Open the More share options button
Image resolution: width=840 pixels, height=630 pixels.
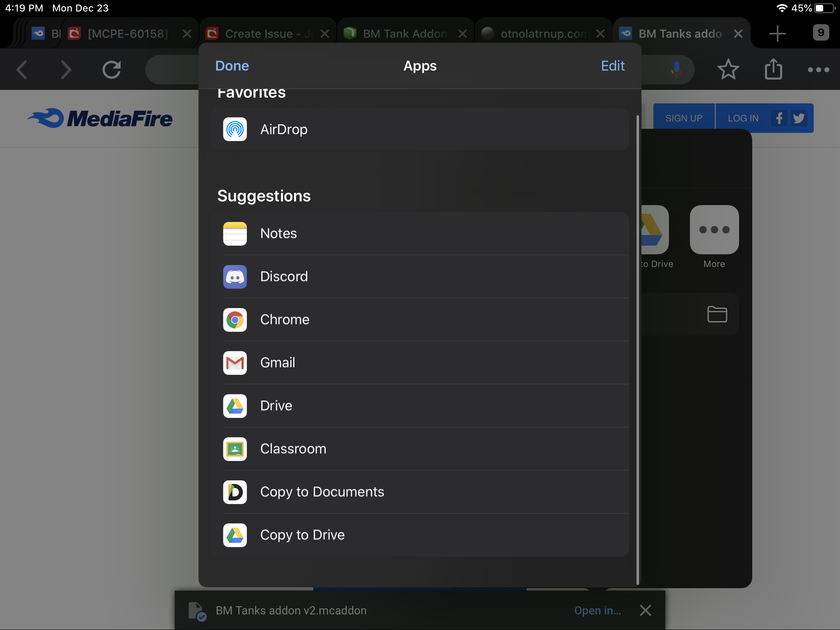coord(714,230)
